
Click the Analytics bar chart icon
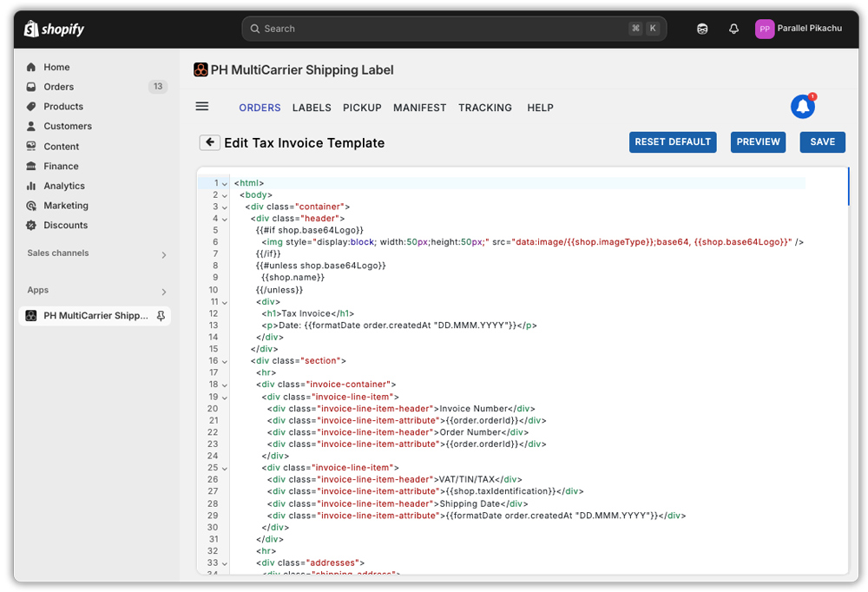point(31,186)
